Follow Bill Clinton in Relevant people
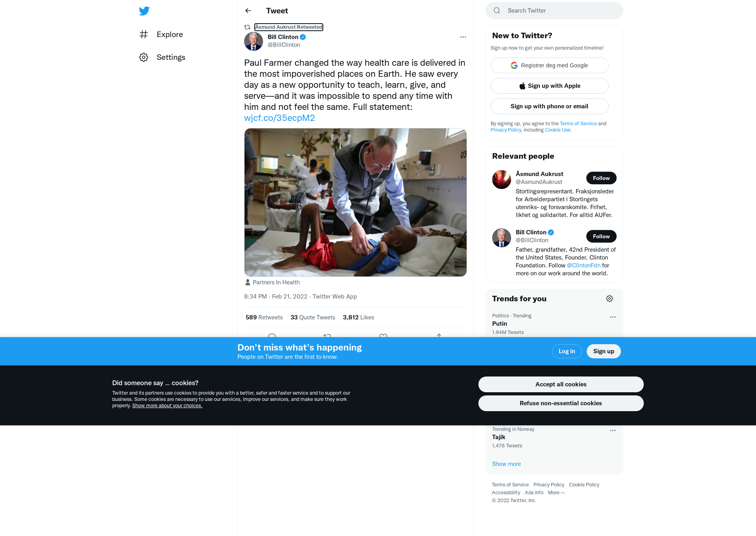The width and height of the screenshot is (756, 536). tap(601, 236)
